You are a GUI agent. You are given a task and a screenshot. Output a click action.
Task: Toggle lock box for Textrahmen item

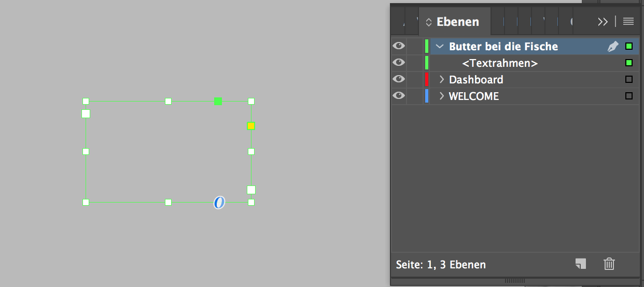point(414,63)
